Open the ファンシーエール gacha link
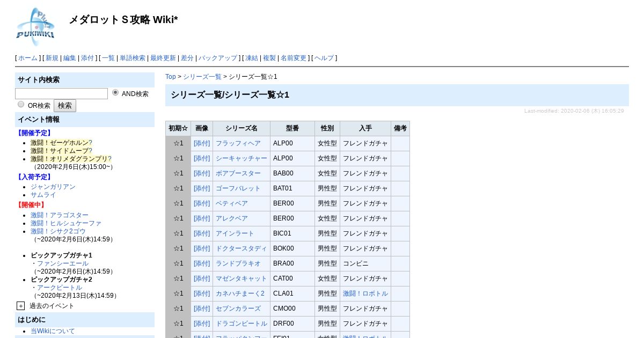Screen dimensions: 644x338 pos(63,263)
